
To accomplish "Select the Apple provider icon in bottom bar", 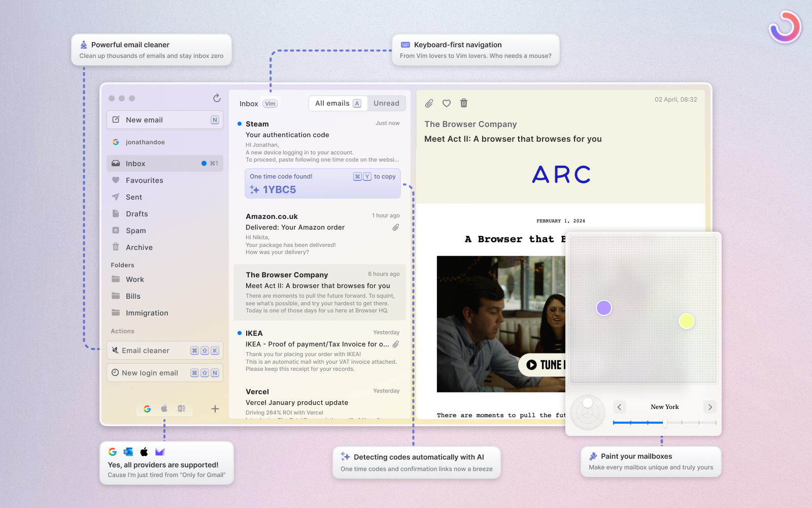I will click(164, 408).
